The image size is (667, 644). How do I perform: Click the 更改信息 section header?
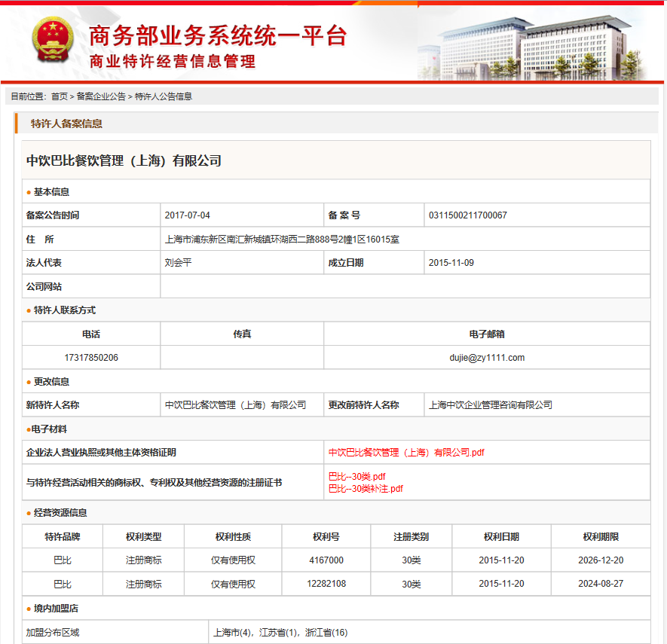coord(51,381)
